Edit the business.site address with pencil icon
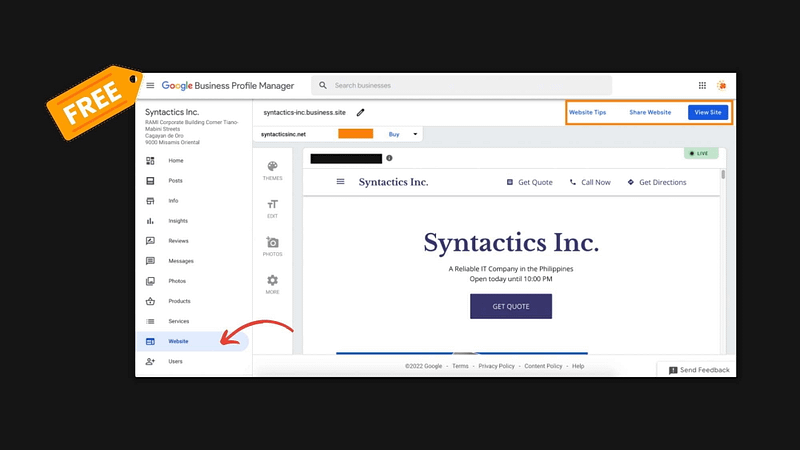The width and height of the screenshot is (800, 450). [360, 112]
